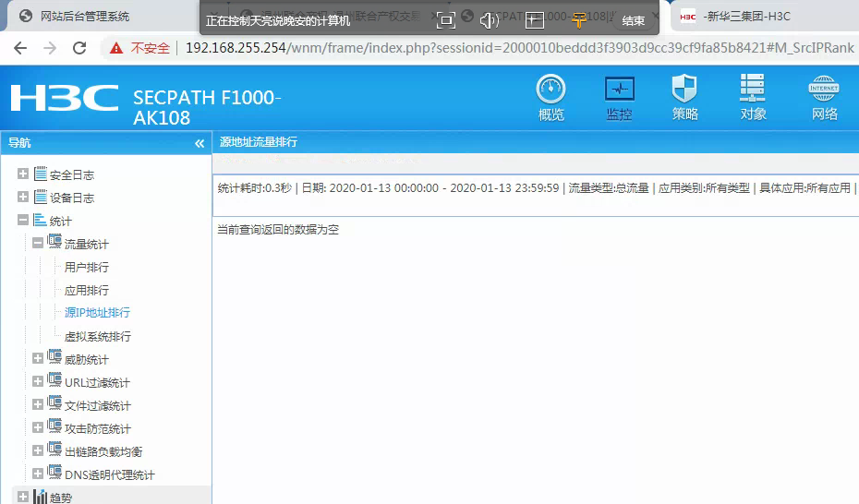859x504 pixels.
Task: Select 用户排行 in the tree
Action: [x=87, y=267]
